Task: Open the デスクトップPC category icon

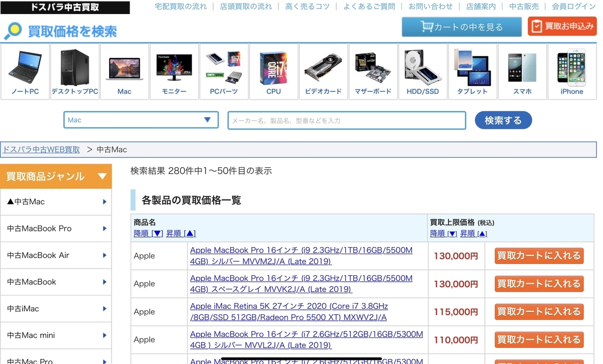Action: click(75, 72)
